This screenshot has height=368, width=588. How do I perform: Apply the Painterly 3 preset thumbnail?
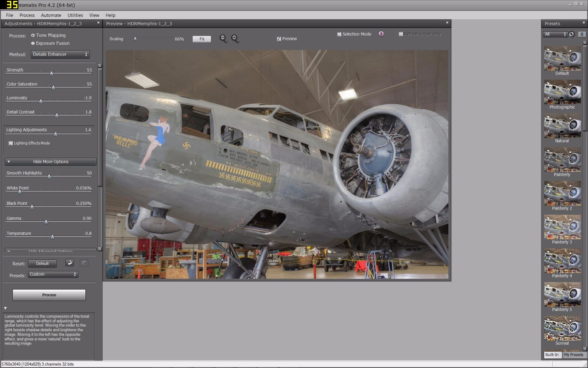pos(562,227)
